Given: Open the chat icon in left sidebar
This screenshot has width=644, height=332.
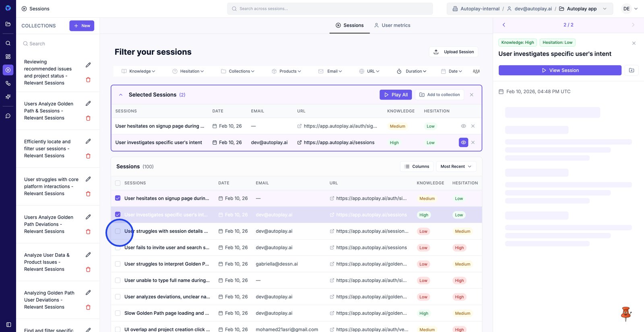Looking at the screenshot, I should tap(8, 116).
